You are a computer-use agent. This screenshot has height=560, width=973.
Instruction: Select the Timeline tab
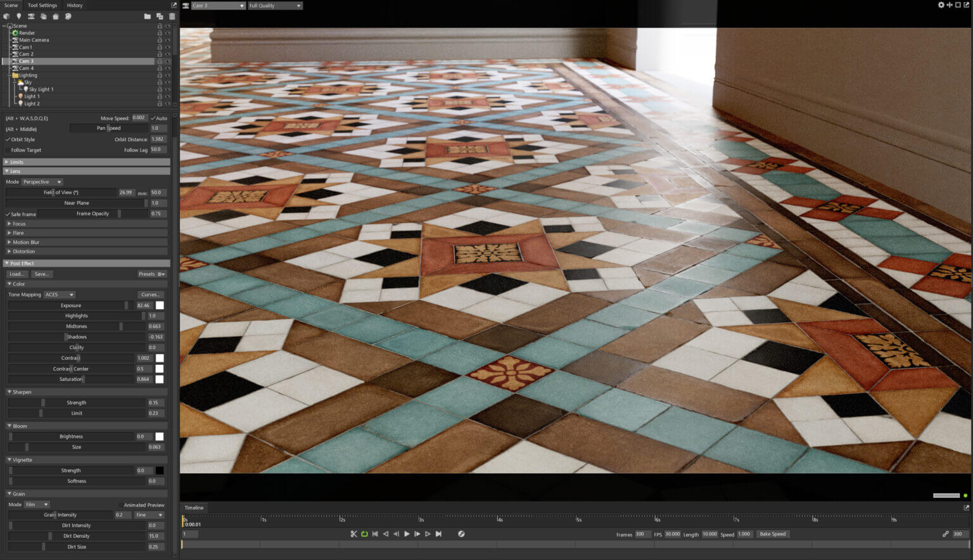(x=194, y=507)
